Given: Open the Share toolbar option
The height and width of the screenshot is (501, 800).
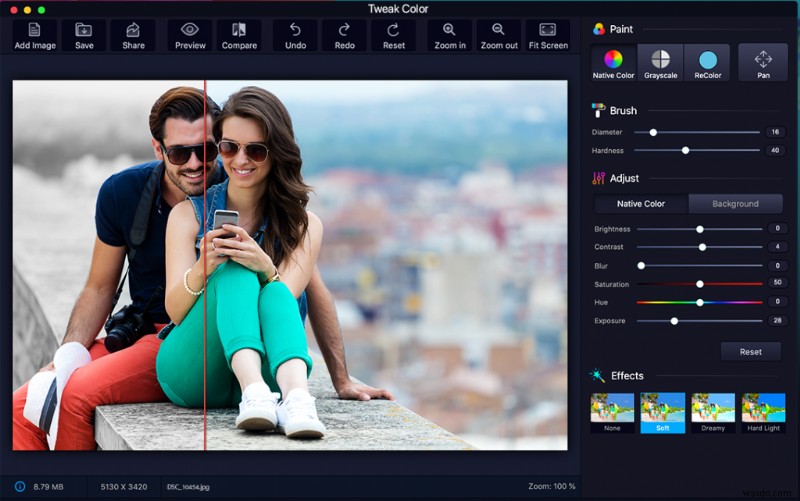Looking at the screenshot, I should coord(133,36).
